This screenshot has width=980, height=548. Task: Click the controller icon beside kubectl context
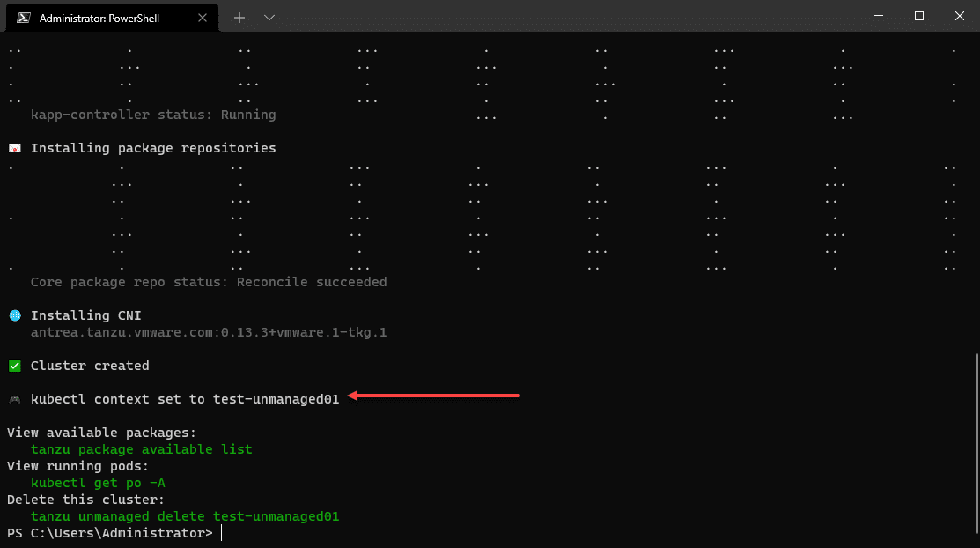pos(15,399)
